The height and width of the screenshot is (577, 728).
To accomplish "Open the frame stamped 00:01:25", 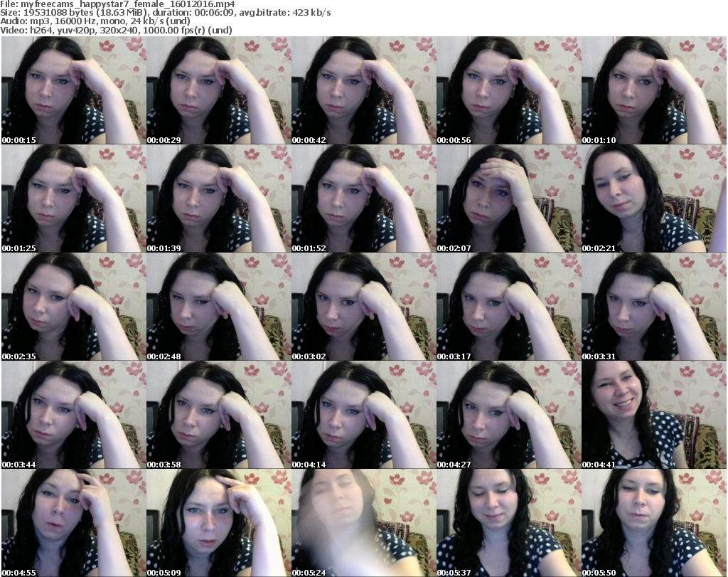I will click(73, 198).
